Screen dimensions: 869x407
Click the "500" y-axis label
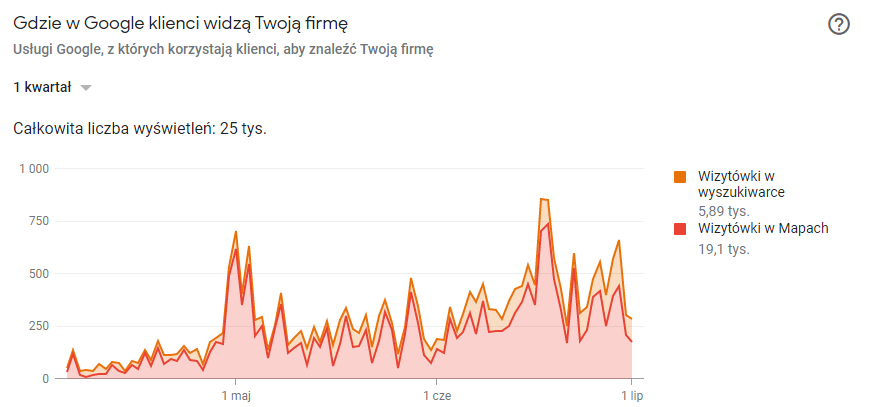click(38, 273)
